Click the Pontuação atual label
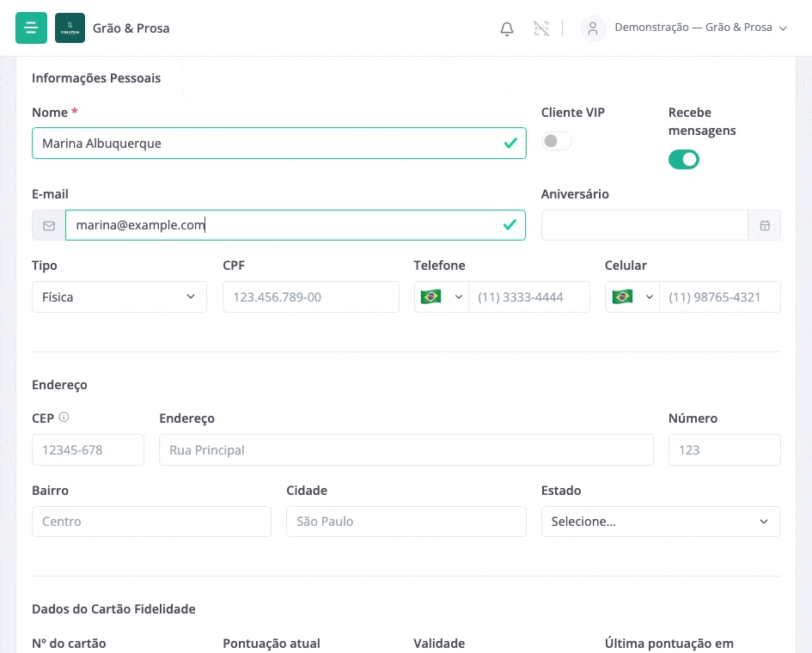The image size is (812, 653). pyautogui.click(x=272, y=644)
